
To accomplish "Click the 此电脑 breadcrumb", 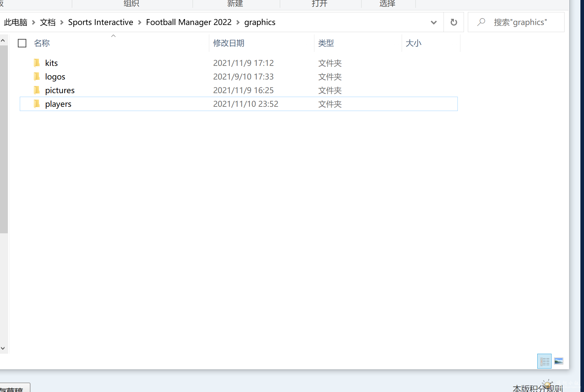I will (16, 22).
